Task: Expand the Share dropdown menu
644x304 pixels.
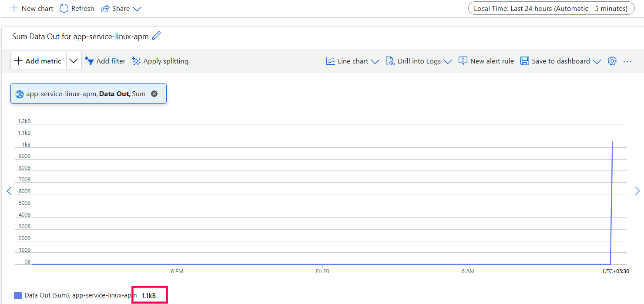Action: [137, 9]
